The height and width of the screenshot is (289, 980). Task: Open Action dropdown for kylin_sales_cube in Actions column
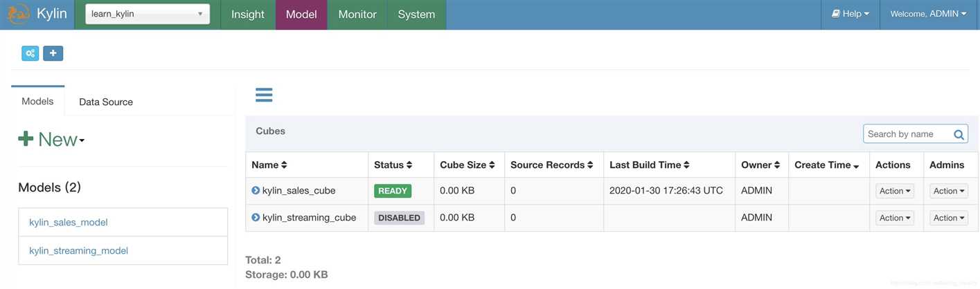coord(895,191)
